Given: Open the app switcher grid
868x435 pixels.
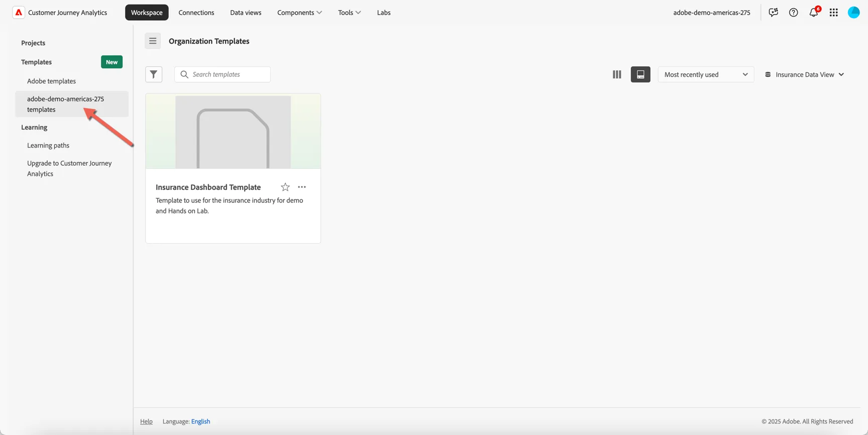Looking at the screenshot, I should pyautogui.click(x=834, y=13).
